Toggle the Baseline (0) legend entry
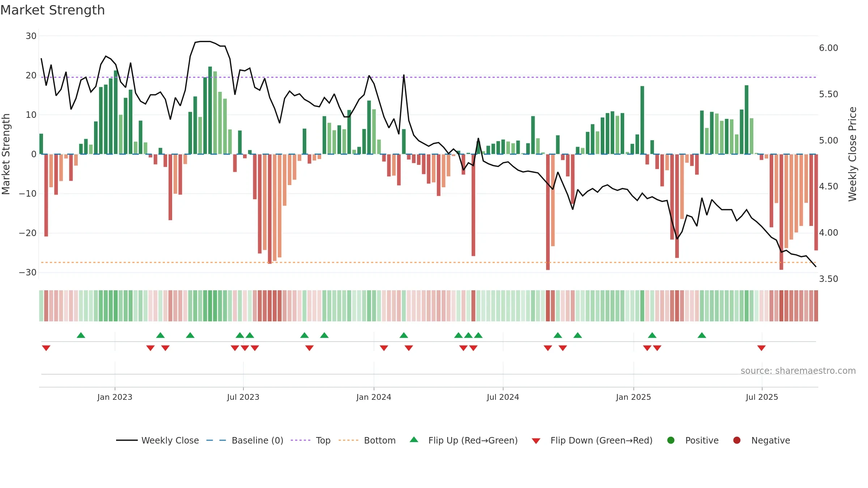The width and height of the screenshot is (868, 488). point(245,440)
